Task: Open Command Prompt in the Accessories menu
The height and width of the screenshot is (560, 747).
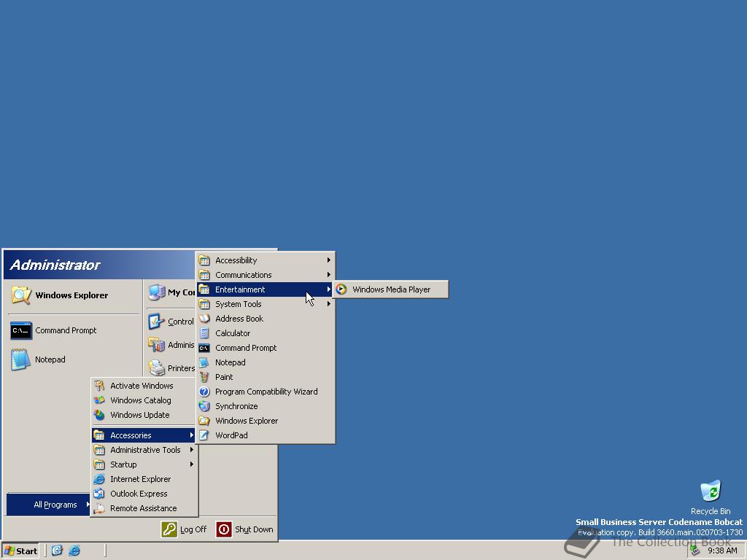Action: pyautogui.click(x=266, y=348)
